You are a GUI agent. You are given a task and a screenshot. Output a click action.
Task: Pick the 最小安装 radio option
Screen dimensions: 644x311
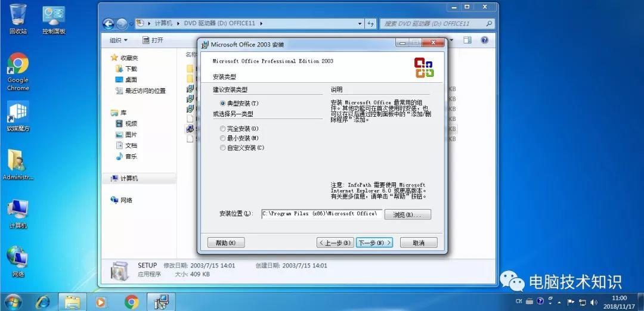222,138
